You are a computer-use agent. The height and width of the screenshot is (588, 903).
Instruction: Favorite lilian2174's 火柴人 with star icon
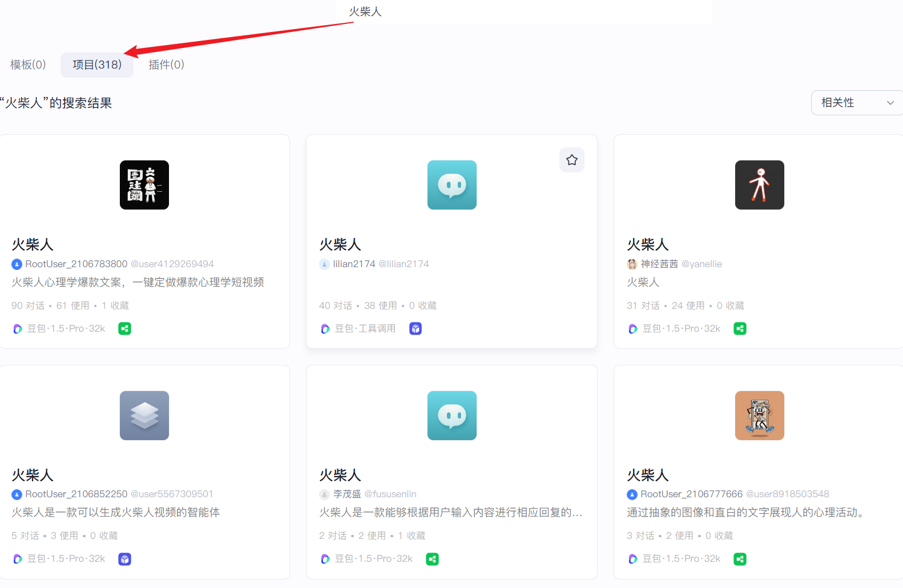pos(572,160)
